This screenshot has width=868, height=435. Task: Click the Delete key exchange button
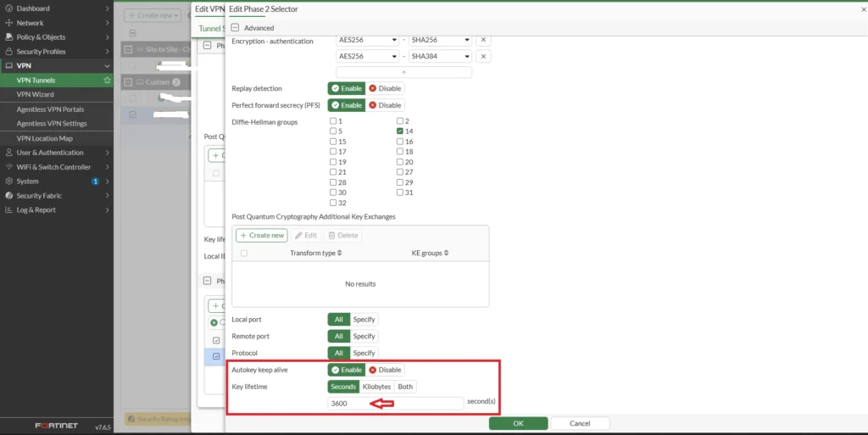point(343,235)
